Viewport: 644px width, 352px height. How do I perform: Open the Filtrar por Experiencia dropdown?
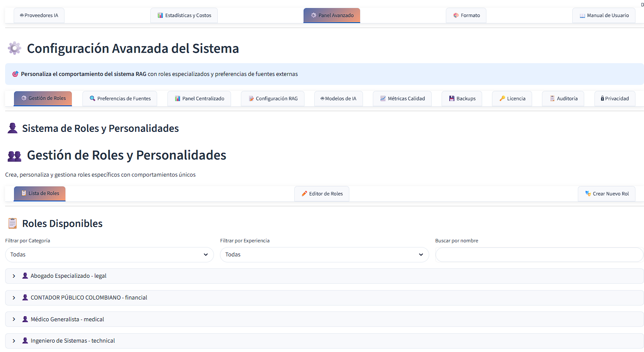point(325,254)
